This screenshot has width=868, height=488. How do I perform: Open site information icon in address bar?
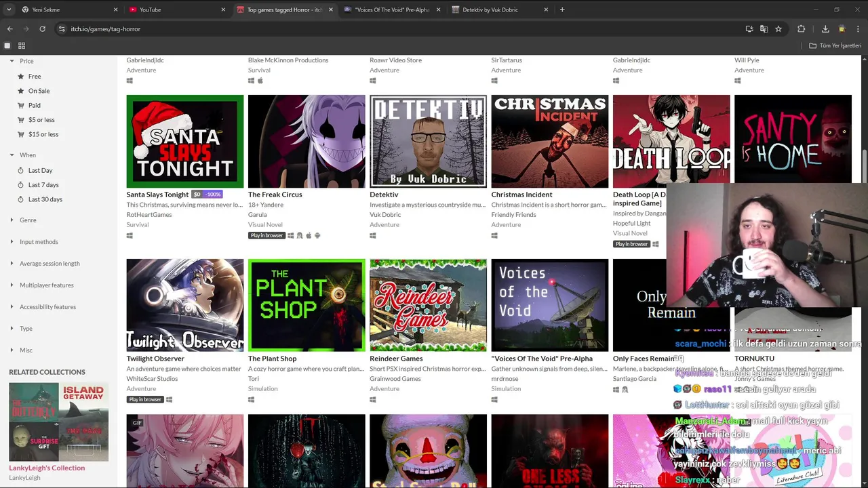(62, 29)
